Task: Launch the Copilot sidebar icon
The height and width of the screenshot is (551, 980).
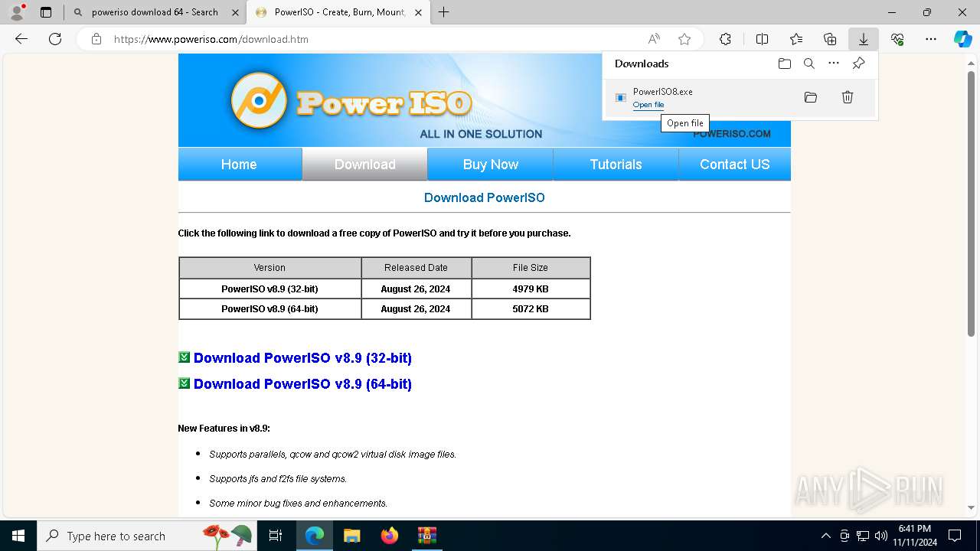Action: coord(963,39)
